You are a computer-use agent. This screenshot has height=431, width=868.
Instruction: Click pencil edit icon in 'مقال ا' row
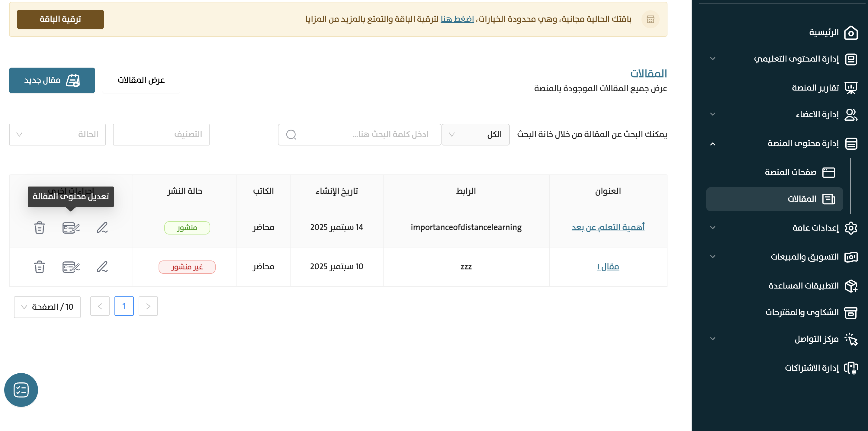(x=102, y=267)
